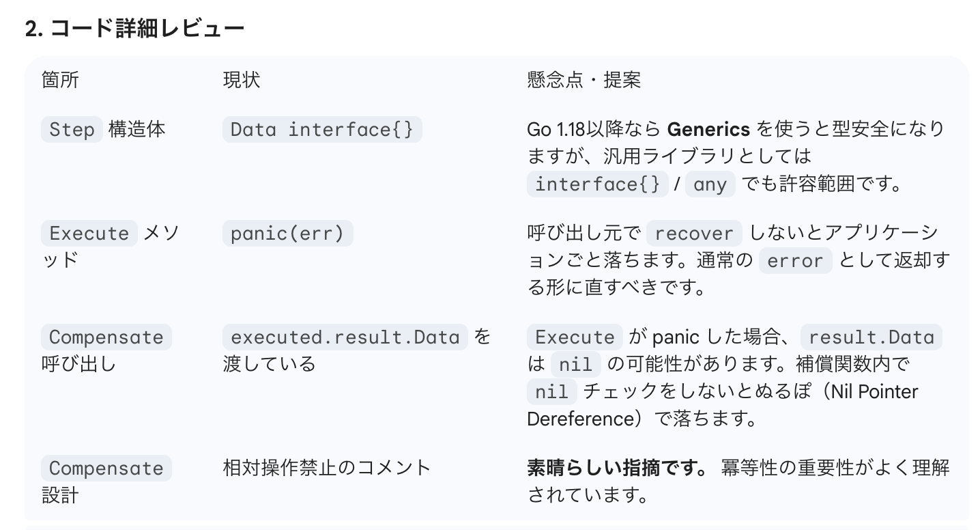Select the any code chip
Viewport: 980px width, 530px height.
point(710,184)
